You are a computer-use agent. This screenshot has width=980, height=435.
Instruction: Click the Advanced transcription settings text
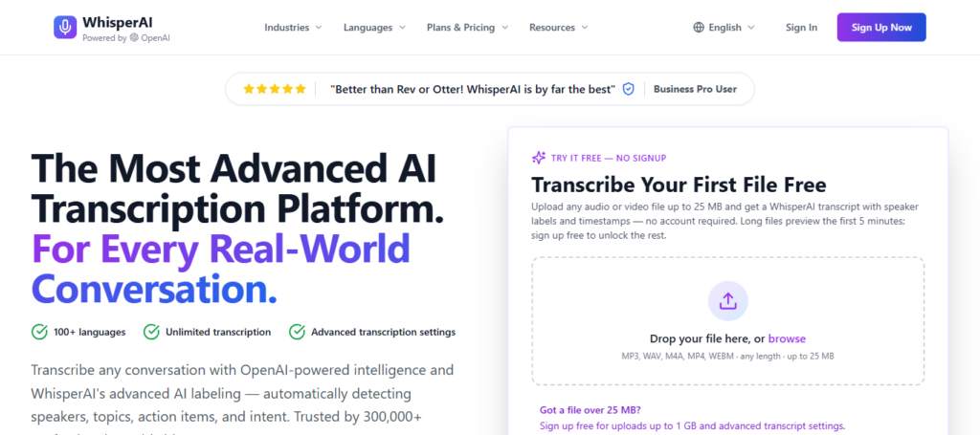(x=383, y=332)
